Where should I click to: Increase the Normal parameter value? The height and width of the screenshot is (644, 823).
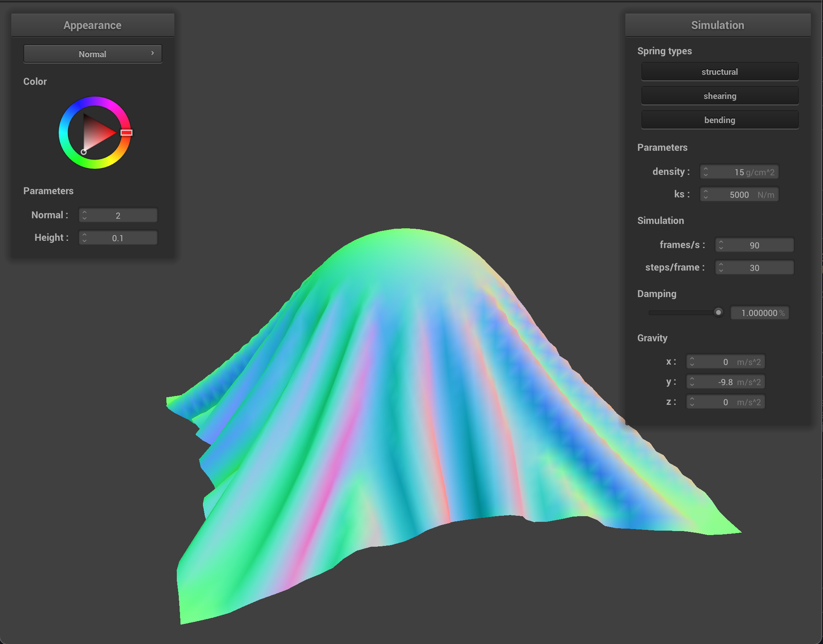(x=85, y=212)
